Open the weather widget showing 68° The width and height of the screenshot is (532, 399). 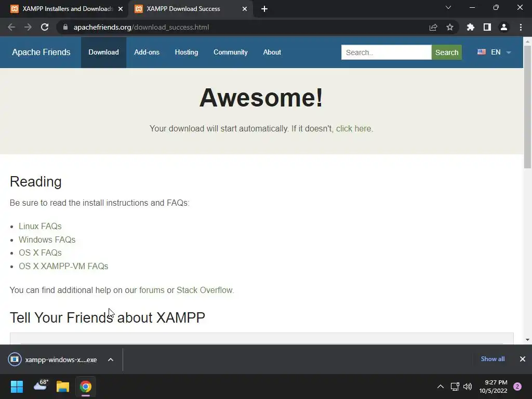[41, 385]
